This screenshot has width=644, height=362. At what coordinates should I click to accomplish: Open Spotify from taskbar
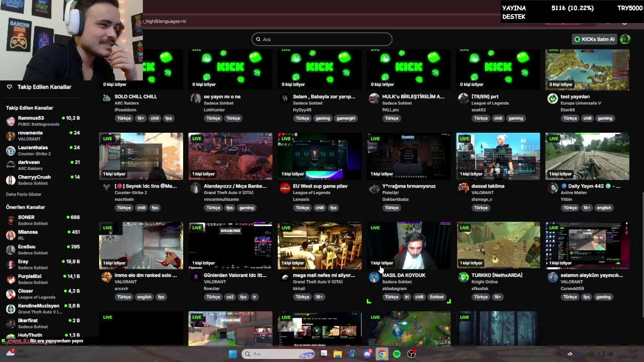tap(396, 354)
